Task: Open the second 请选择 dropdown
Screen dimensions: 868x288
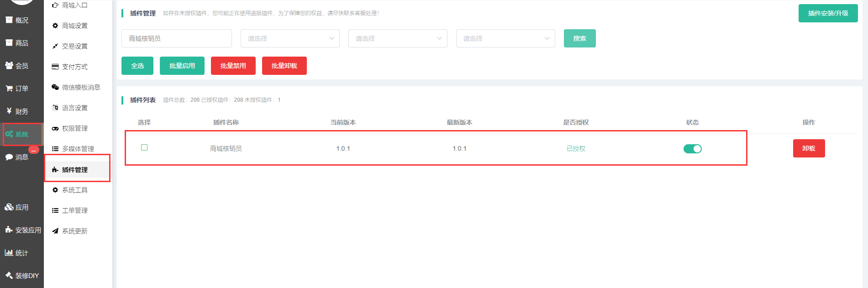Action: [398, 38]
